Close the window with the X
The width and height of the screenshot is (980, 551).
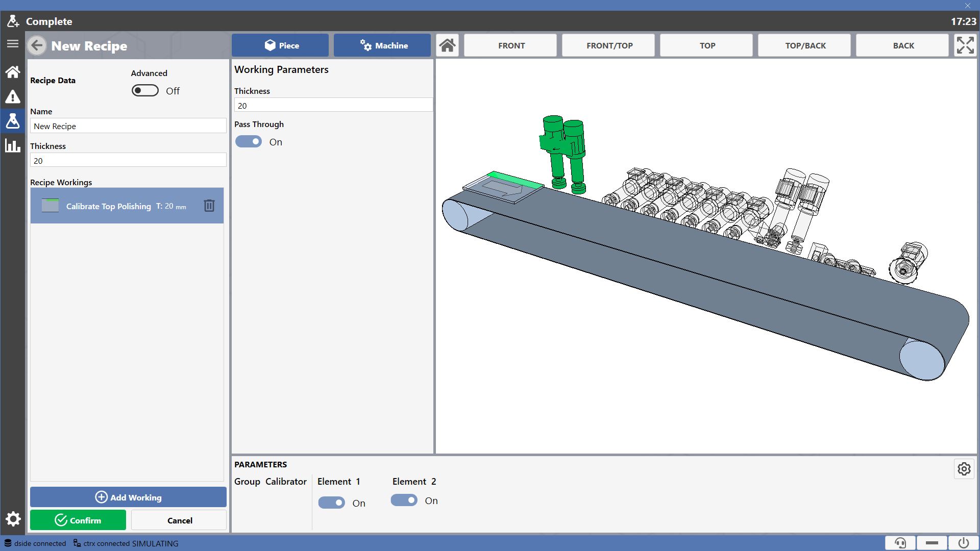968,5
